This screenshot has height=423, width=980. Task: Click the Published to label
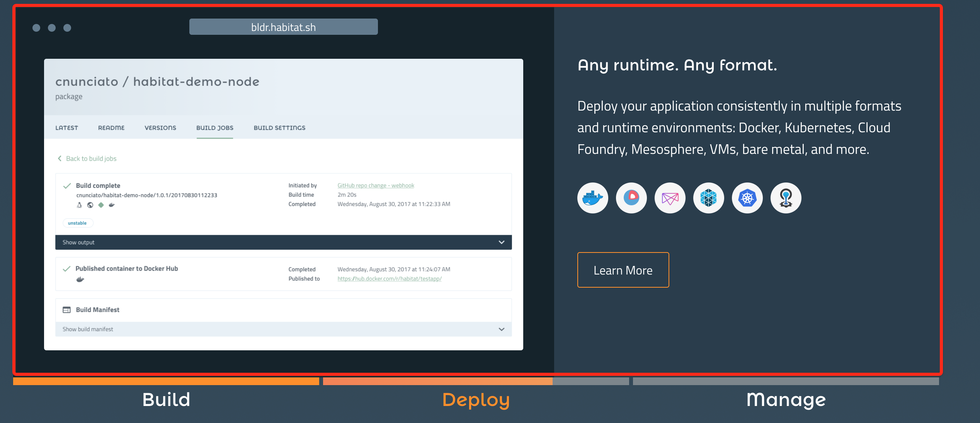tap(304, 279)
